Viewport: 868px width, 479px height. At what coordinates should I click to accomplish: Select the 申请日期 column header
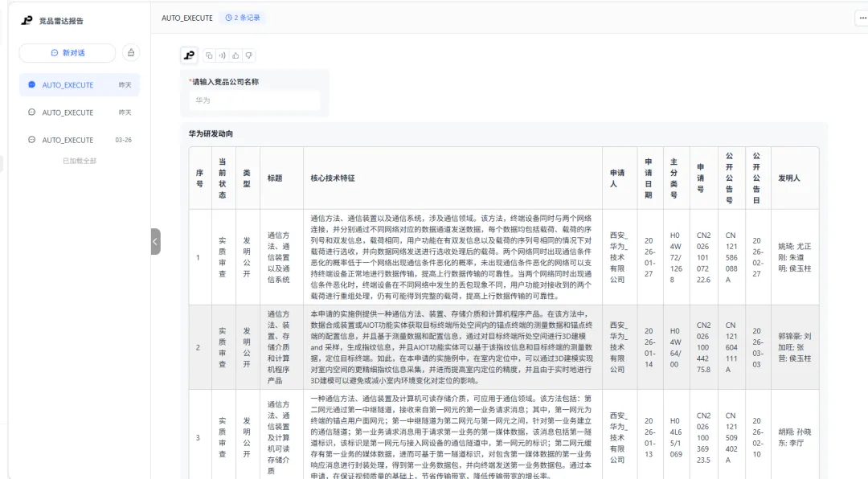[x=649, y=178]
